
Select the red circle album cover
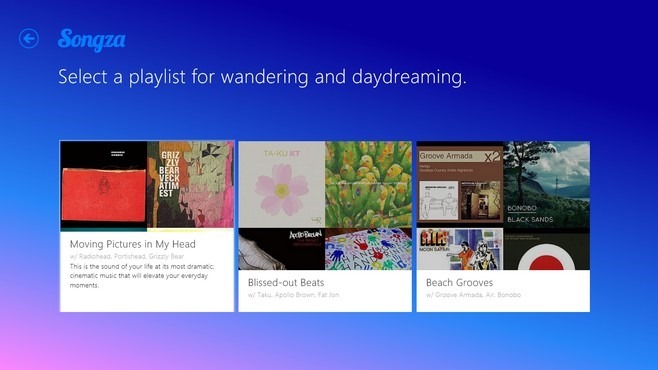click(547, 249)
